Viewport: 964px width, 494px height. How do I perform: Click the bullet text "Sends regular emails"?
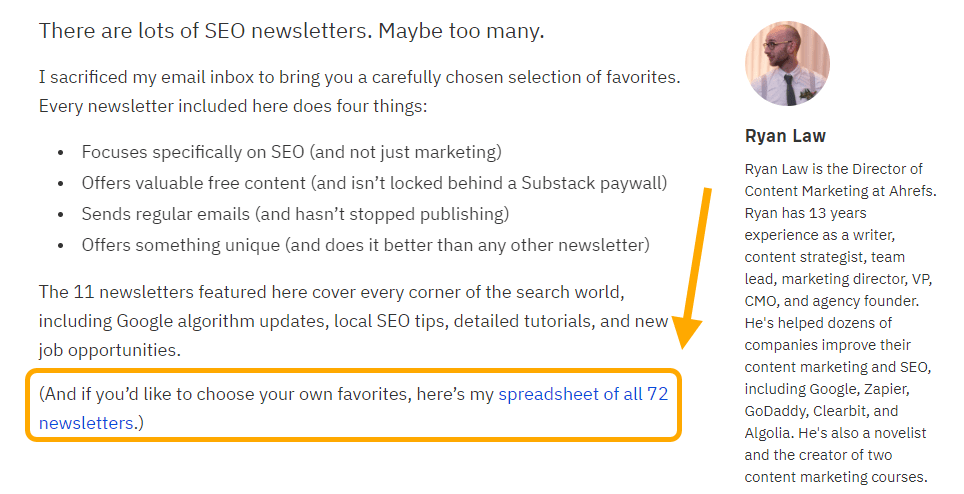[x=295, y=214]
